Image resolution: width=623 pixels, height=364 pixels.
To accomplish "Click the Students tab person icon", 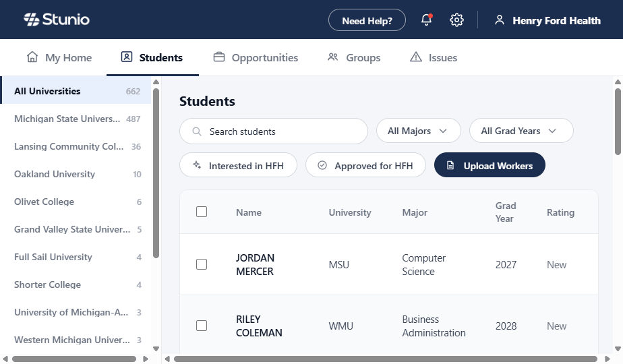I will point(126,57).
